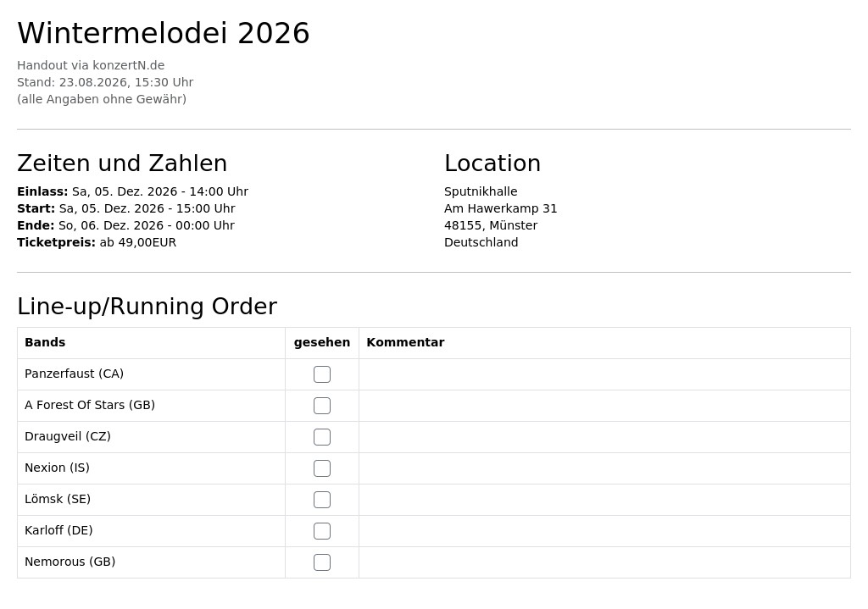Screen dimensions: 868x609
Task: Click the Kommentar cell for Panzerfaust
Action: coord(604,374)
